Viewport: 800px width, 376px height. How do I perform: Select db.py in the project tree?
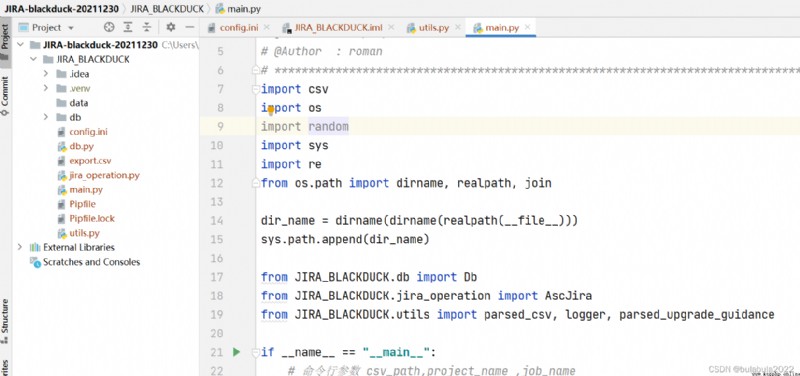coord(81,146)
